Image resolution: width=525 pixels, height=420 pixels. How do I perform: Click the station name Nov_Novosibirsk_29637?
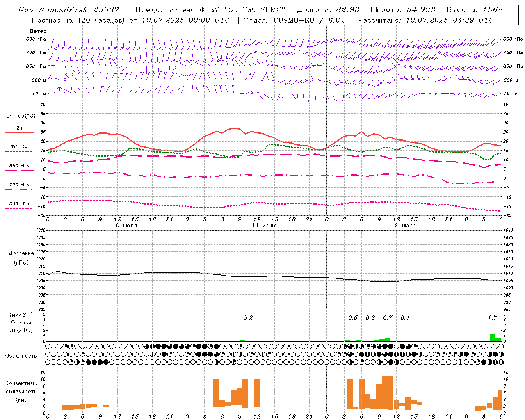69,10
